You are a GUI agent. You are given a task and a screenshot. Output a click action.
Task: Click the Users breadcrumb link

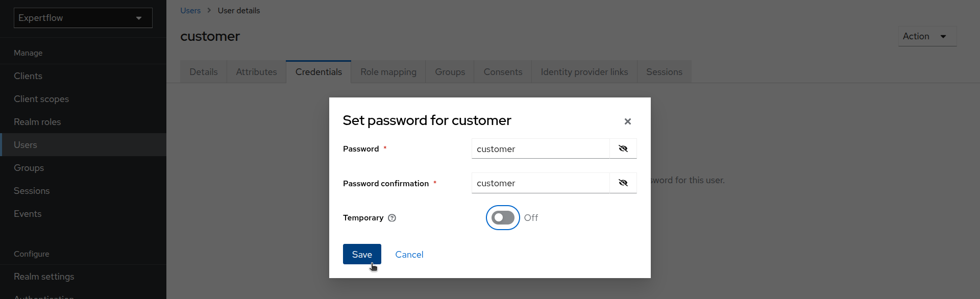tap(190, 11)
